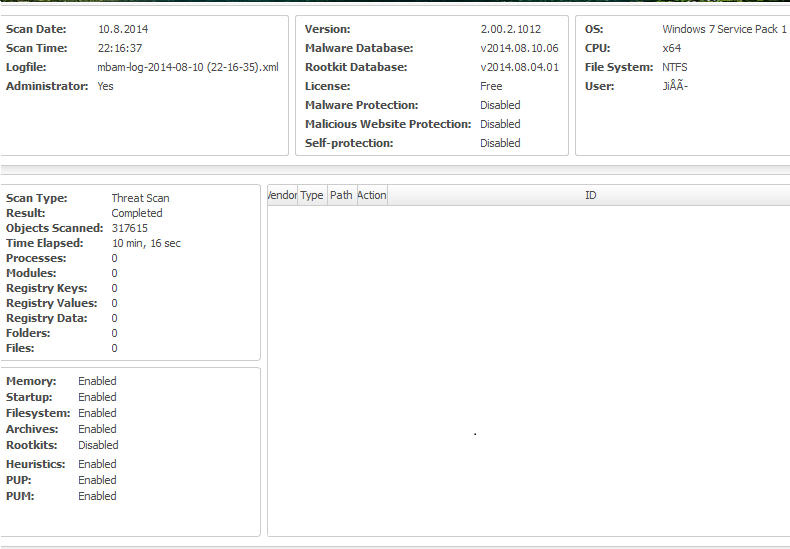Click the Action column header
The width and height of the screenshot is (790, 549).
pyautogui.click(x=371, y=195)
